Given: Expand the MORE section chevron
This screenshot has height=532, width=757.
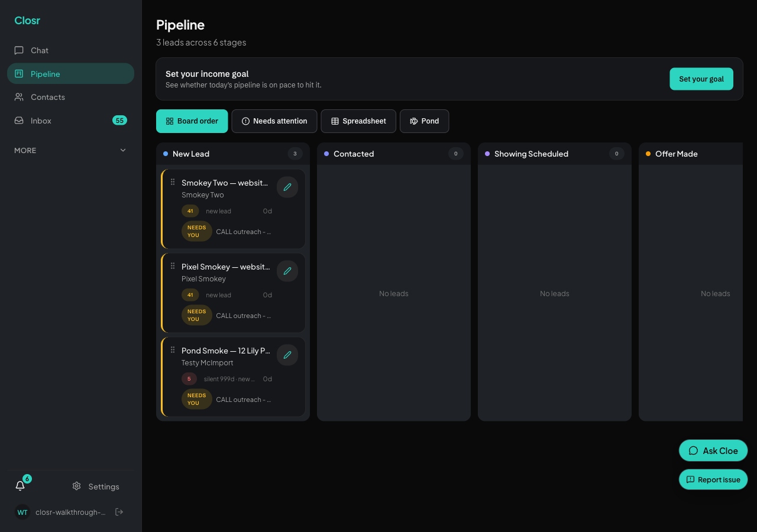Looking at the screenshot, I should pos(123,150).
